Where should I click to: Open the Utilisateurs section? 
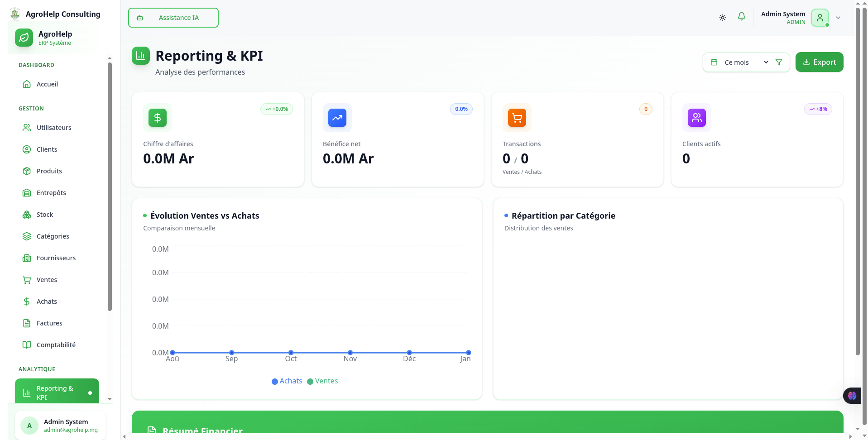(53, 128)
